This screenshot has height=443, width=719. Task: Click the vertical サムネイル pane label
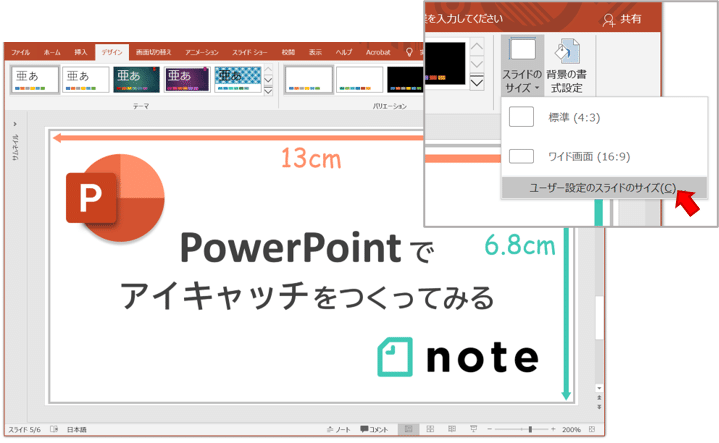point(15,147)
